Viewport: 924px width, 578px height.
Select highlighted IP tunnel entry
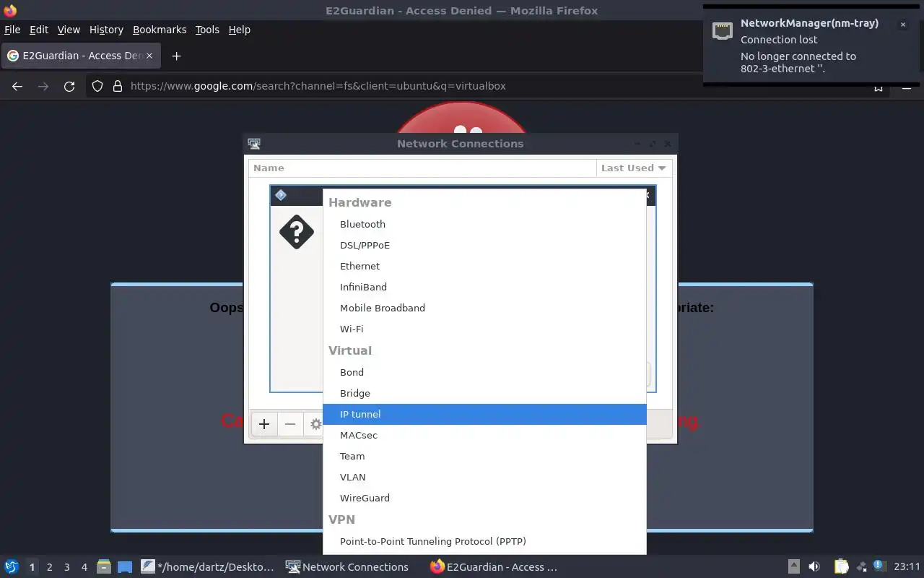pyautogui.click(x=484, y=414)
